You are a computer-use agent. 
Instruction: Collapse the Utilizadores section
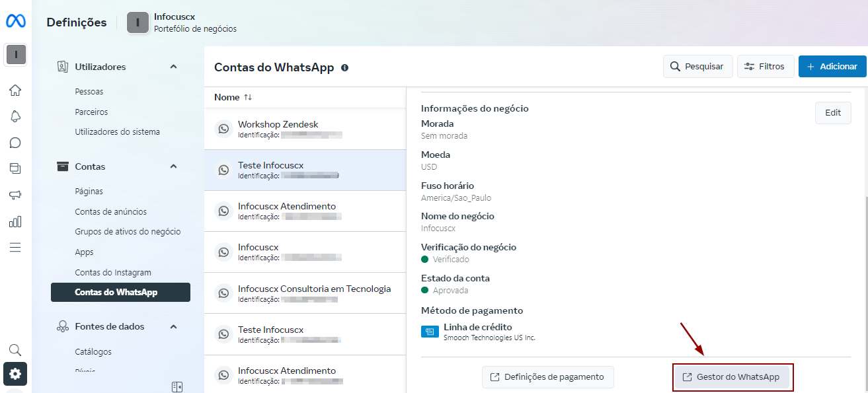173,67
